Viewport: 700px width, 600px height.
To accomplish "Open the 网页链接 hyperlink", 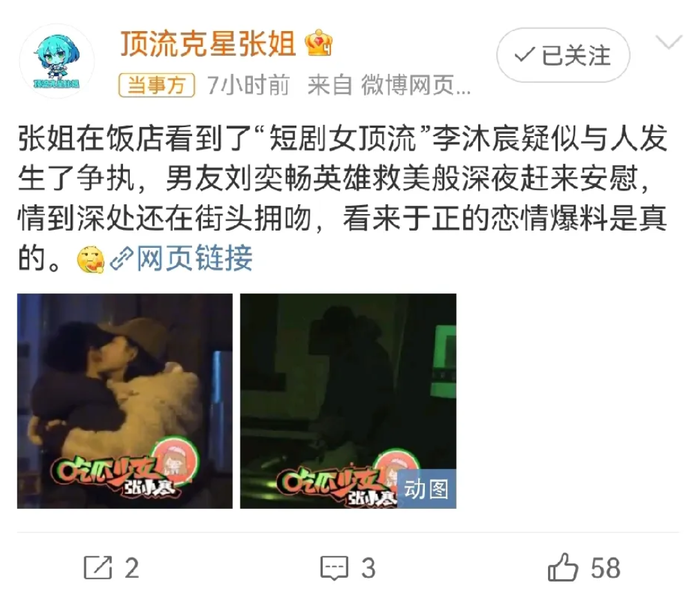I will [x=194, y=258].
